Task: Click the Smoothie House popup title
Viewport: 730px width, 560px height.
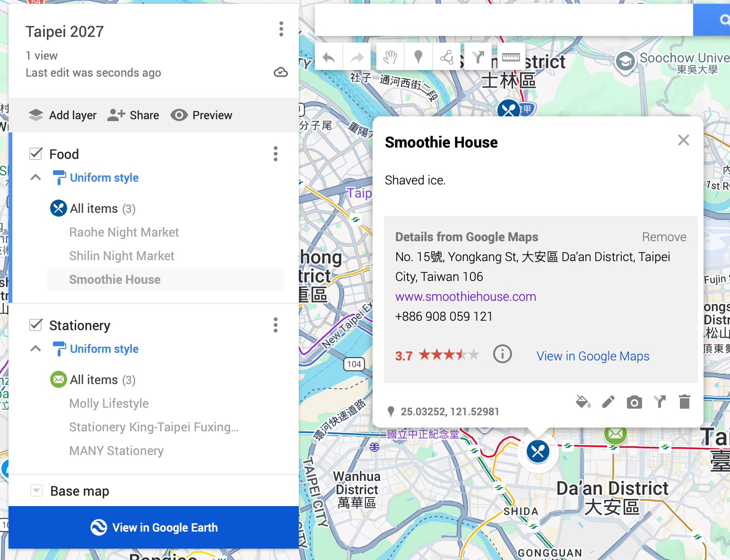Action: pyautogui.click(x=441, y=142)
